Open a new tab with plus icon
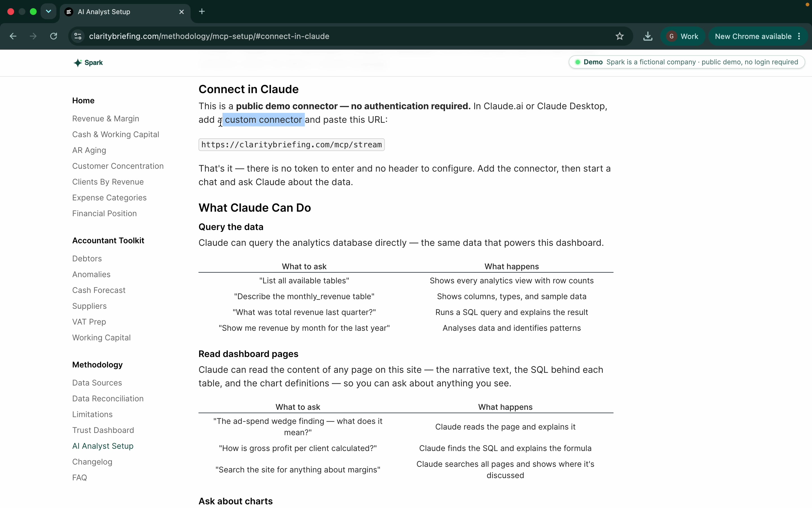 pyautogui.click(x=202, y=12)
